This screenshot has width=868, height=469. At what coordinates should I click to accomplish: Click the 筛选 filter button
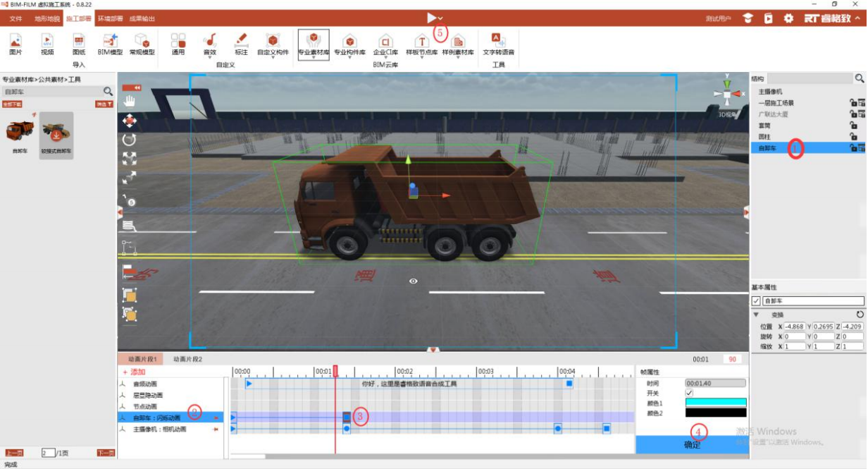104,104
